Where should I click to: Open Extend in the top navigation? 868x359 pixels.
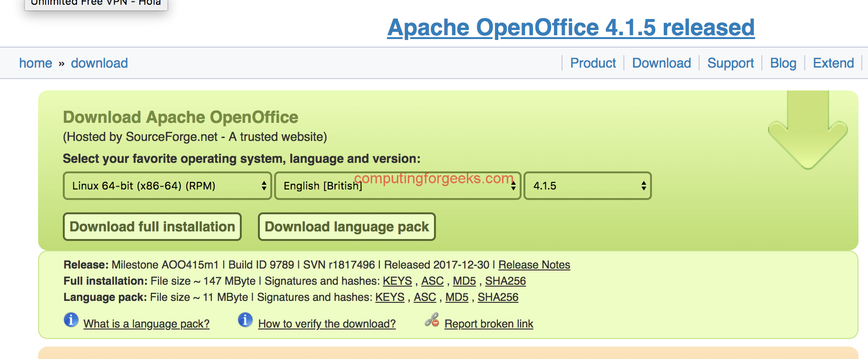tap(833, 63)
